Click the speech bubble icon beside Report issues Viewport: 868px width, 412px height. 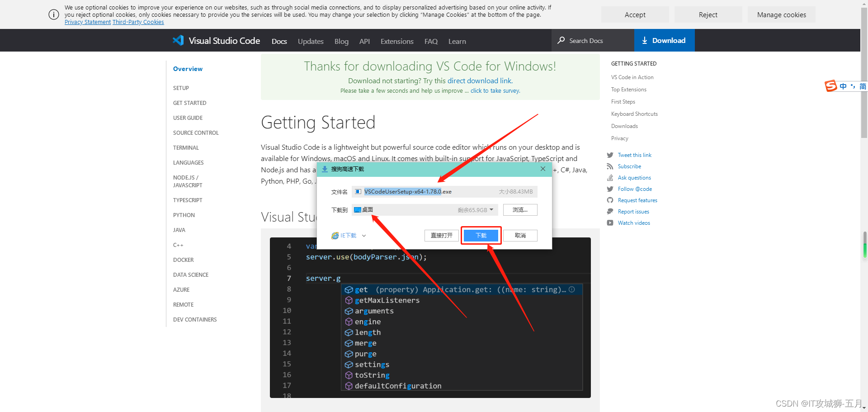coord(610,212)
